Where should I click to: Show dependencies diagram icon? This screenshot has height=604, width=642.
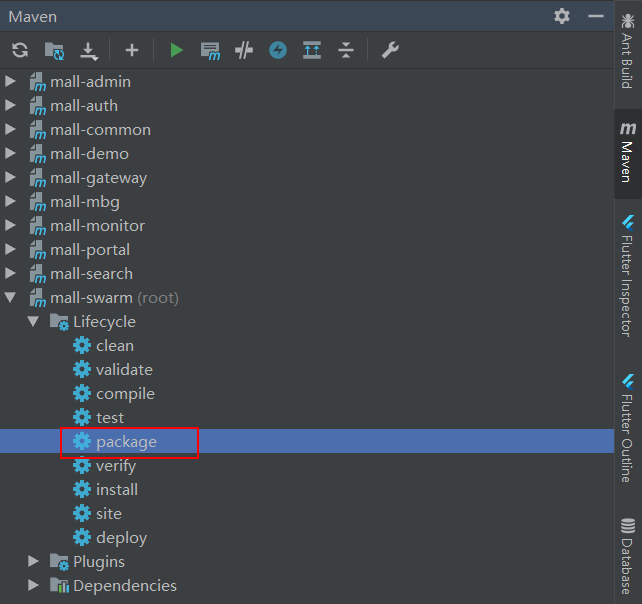pos(312,50)
